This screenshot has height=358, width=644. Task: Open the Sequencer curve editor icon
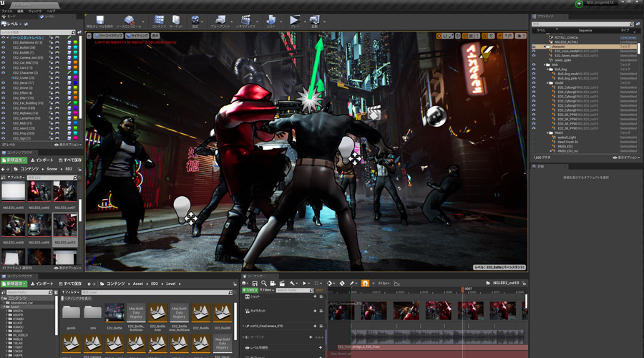(x=397, y=284)
